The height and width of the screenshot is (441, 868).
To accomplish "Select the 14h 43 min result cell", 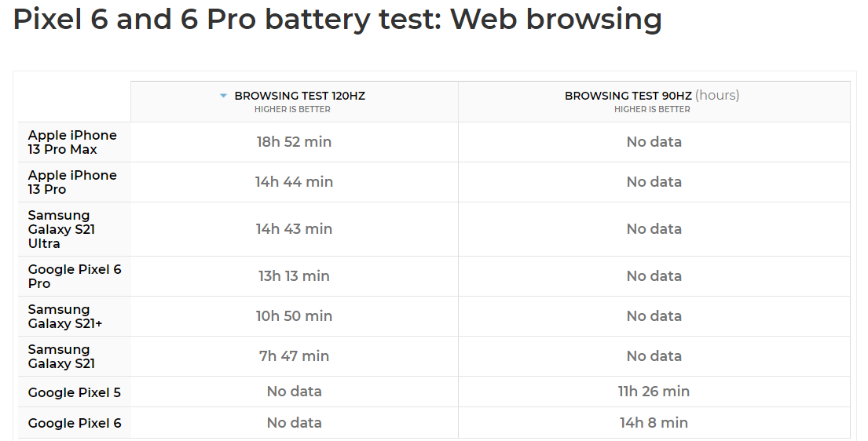I will 294,229.
